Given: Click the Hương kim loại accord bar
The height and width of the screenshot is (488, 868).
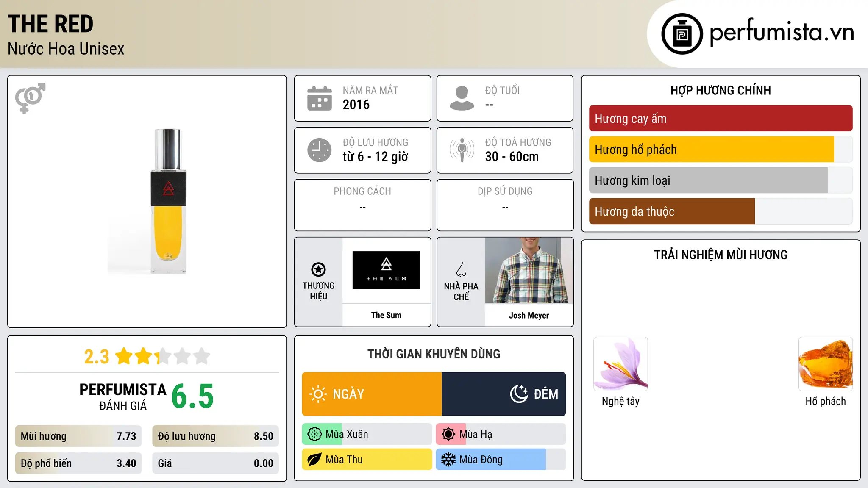Looking at the screenshot, I should [721, 180].
